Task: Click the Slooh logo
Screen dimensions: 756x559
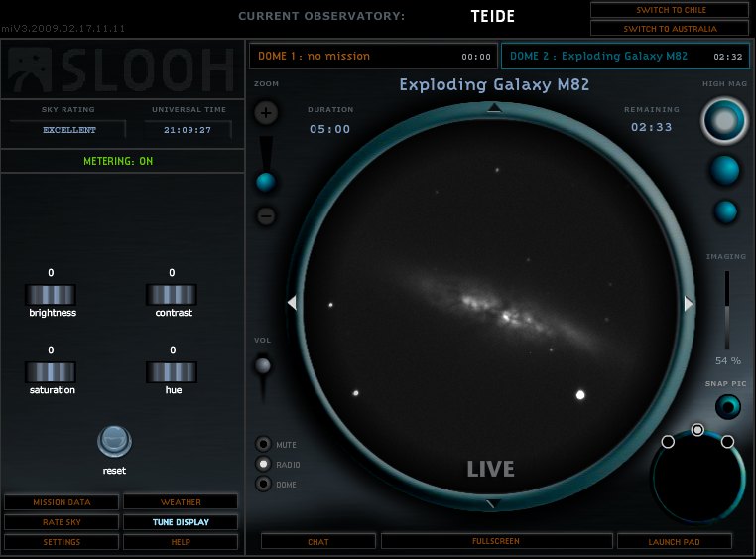Action: coord(121,70)
